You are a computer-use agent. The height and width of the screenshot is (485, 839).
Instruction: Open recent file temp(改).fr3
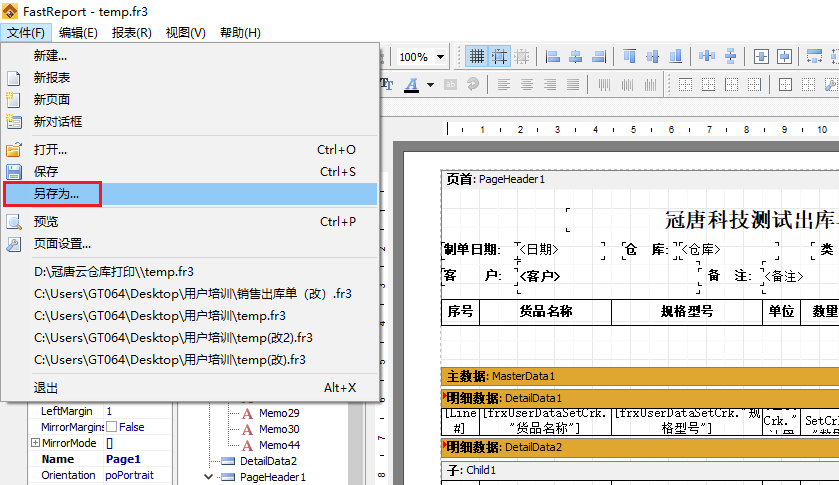190,359
